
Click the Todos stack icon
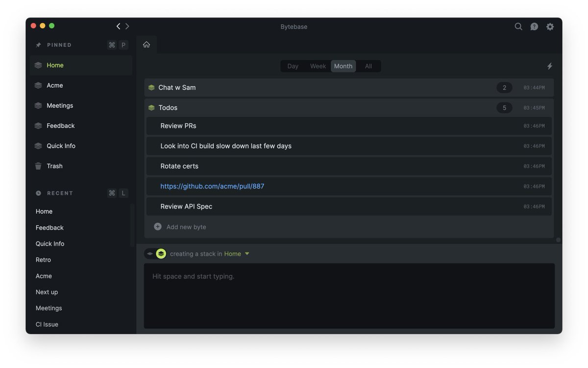click(x=151, y=107)
